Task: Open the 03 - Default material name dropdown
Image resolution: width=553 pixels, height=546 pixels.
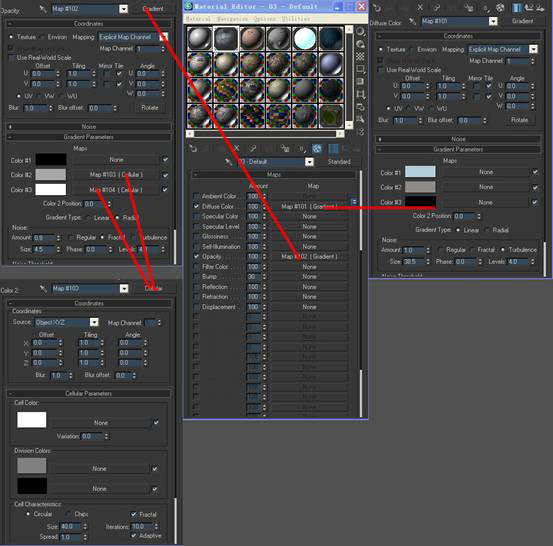Action: click(x=309, y=162)
